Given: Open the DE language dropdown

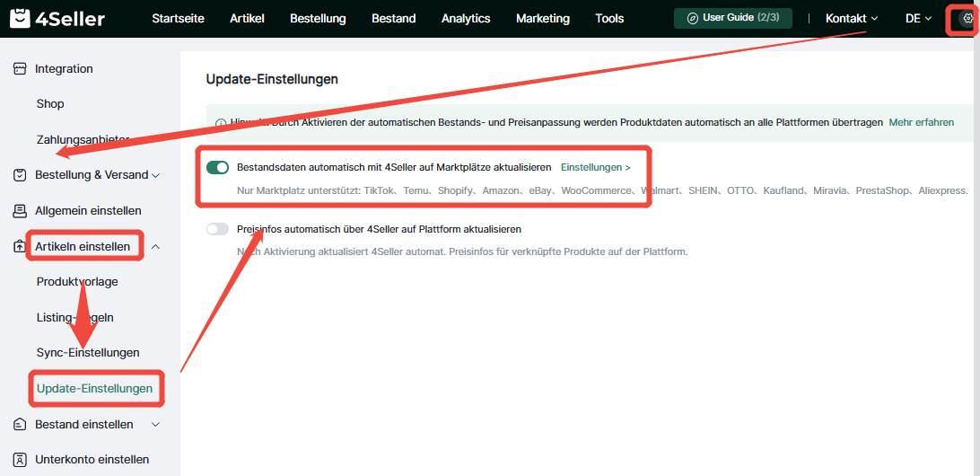Looking at the screenshot, I should coord(918,19).
